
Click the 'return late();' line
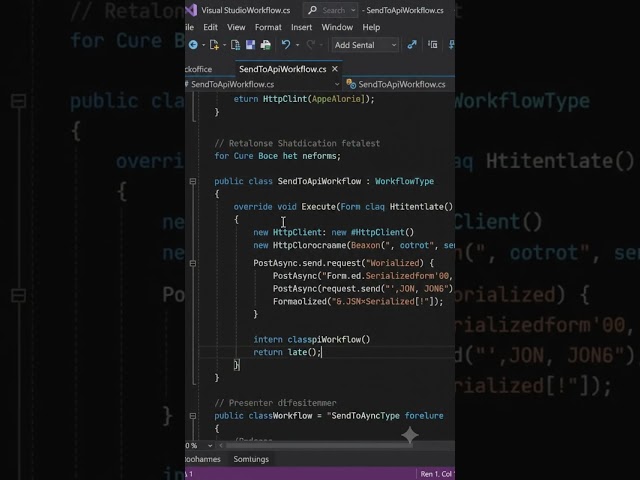(287, 352)
